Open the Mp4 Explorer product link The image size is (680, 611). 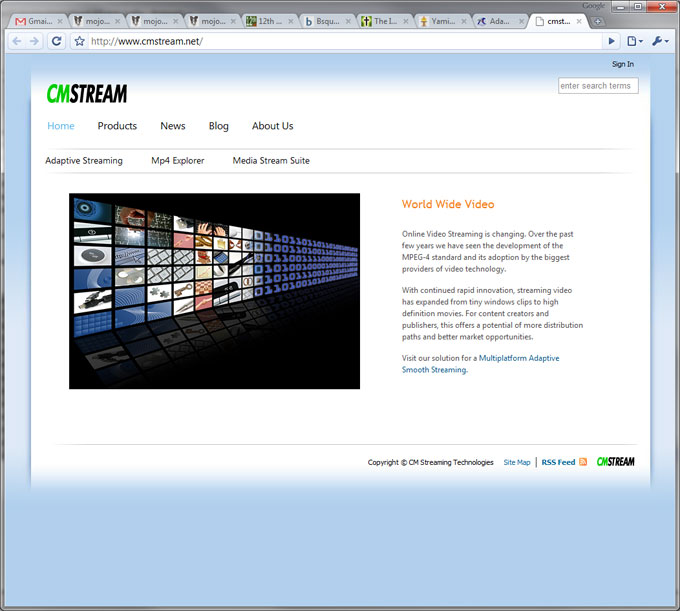(177, 161)
